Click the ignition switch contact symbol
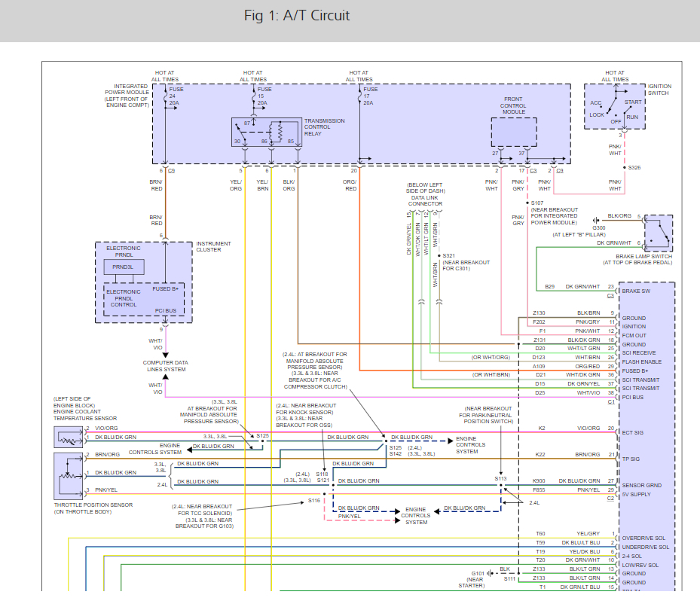Viewport: 700px width, 610px height. pos(615,105)
